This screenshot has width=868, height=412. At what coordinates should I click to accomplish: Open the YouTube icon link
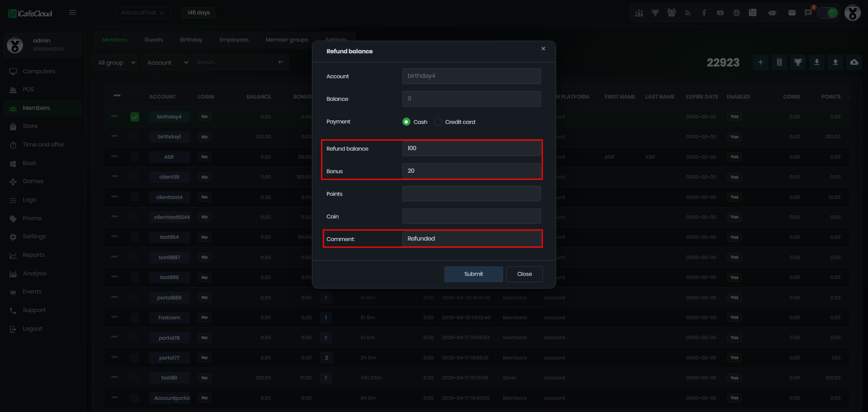tap(720, 13)
